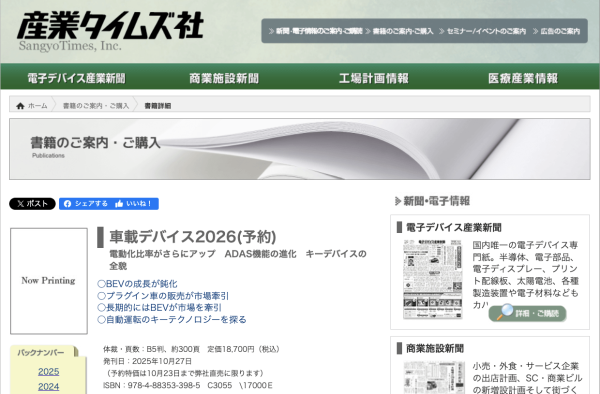This screenshot has height=394, width=600.
Task: Click title 車載デバイス2026(予約)
Action: 192,236
